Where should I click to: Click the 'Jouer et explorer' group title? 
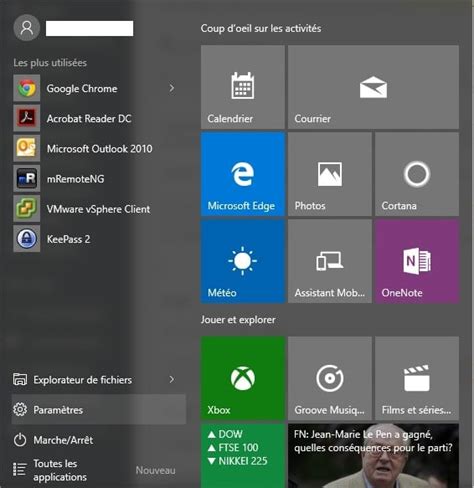pos(238,320)
